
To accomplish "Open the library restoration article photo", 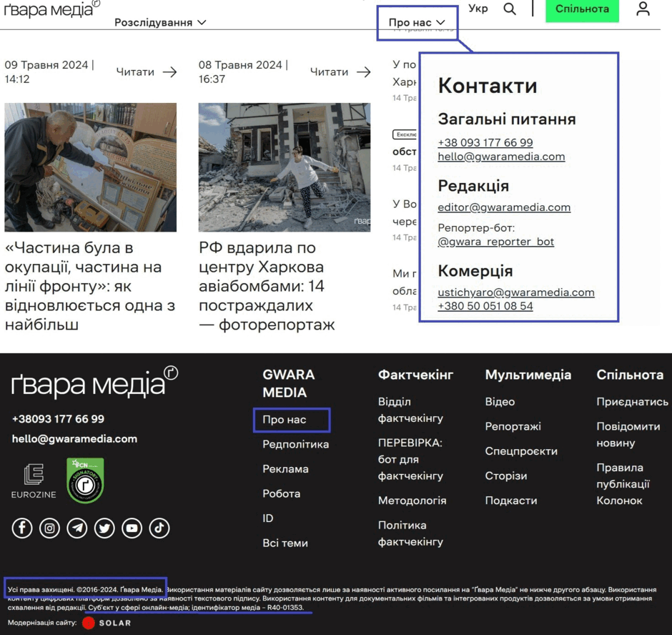I will click(x=90, y=167).
